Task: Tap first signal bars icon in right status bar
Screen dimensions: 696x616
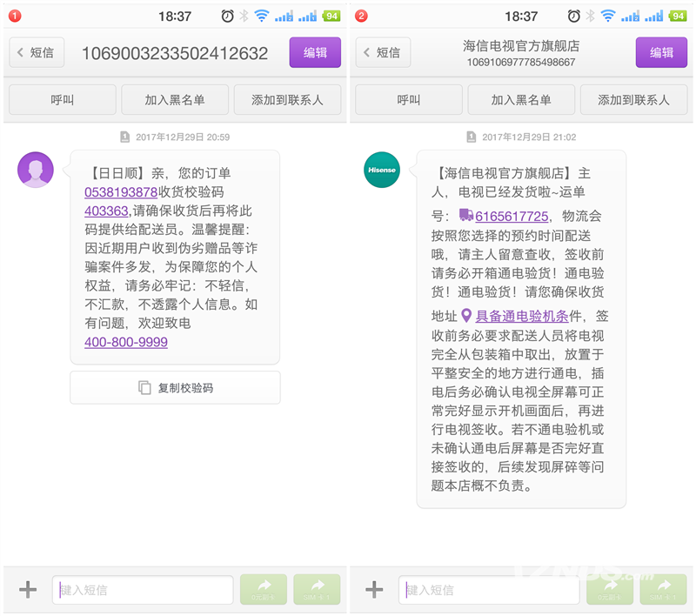Action: 630,17
